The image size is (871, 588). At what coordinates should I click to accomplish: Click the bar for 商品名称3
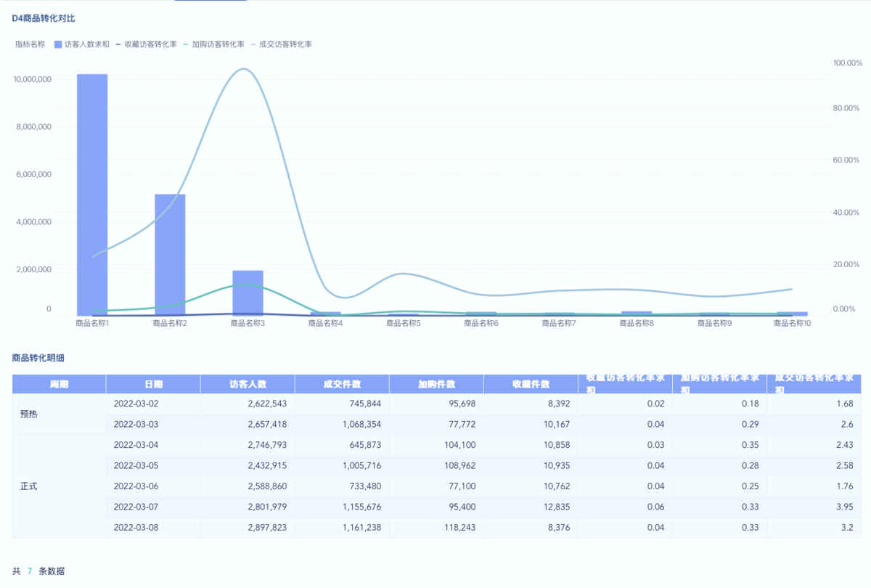tap(248, 293)
